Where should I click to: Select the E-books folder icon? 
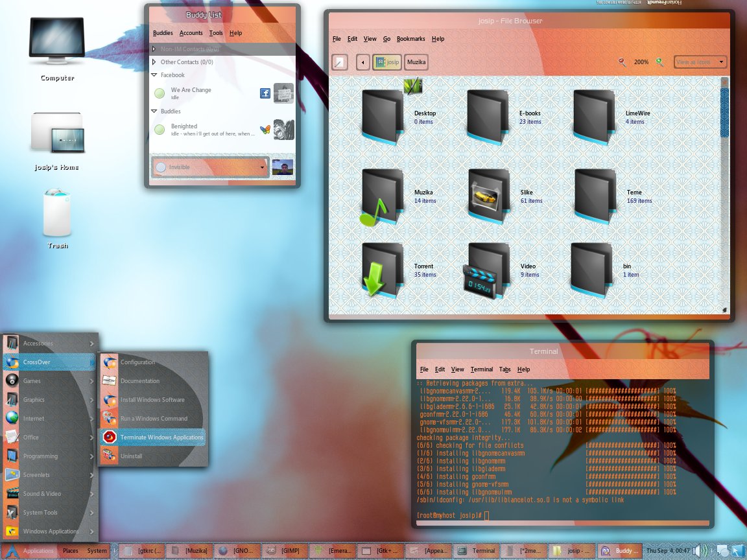(488, 117)
